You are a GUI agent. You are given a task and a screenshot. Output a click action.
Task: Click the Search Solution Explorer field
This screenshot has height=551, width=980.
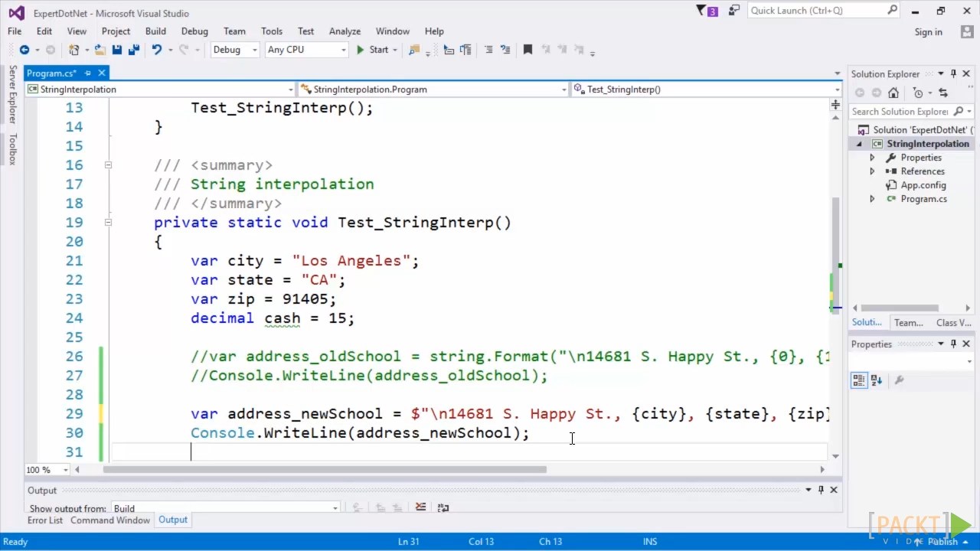[x=910, y=112]
